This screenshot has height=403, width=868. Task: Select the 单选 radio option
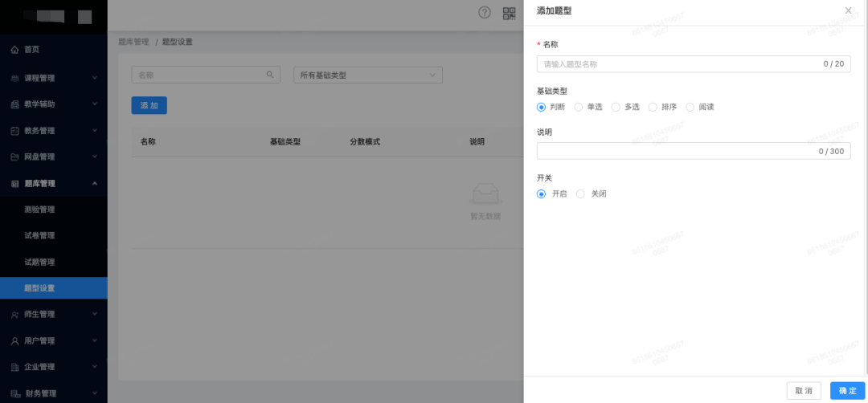(x=579, y=107)
